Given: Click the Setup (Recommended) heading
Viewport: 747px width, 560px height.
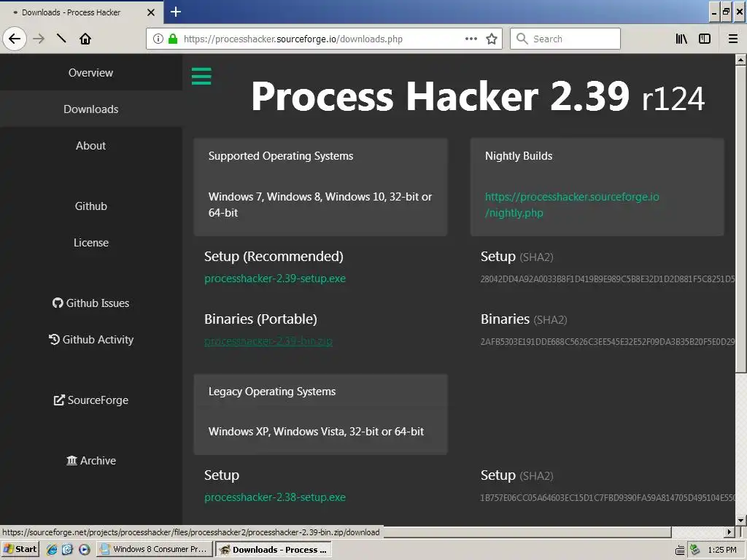Looking at the screenshot, I should coord(274,256).
